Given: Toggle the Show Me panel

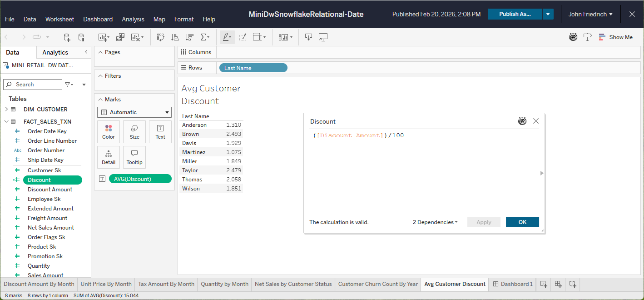Looking at the screenshot, I should [615, 37].
